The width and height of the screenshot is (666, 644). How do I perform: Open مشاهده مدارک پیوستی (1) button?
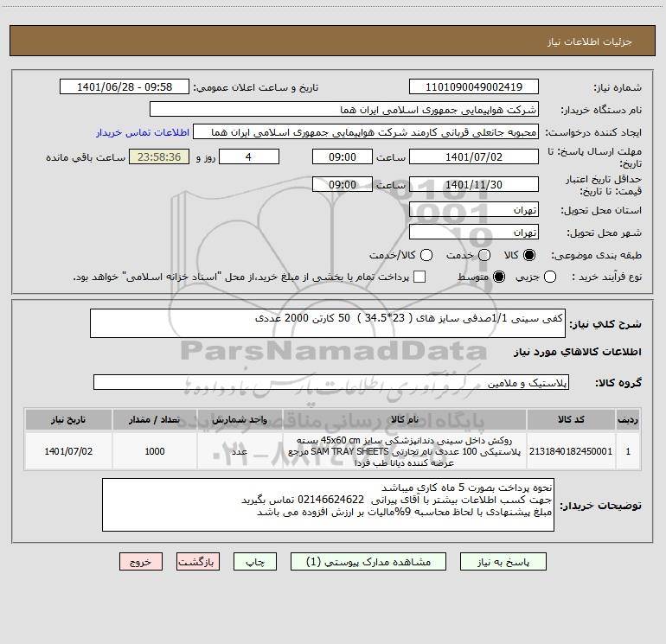click(368, 562)
